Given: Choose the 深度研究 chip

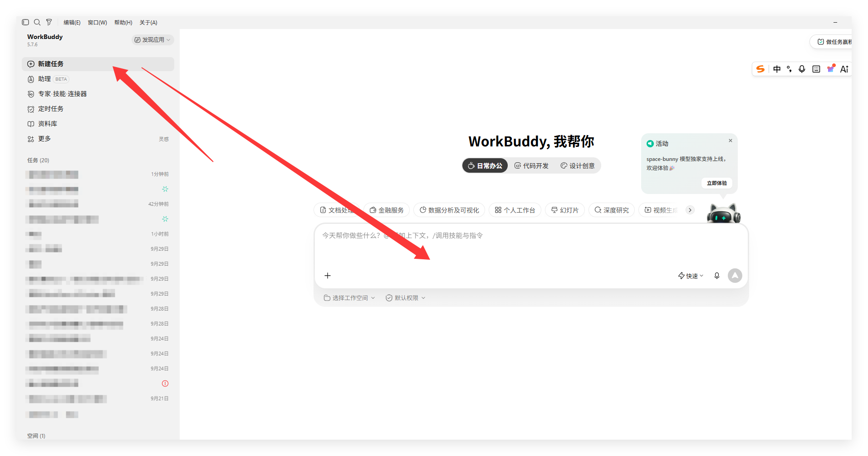Looking at the screenshot, I should pyautogui.click(x=612, y=210).
